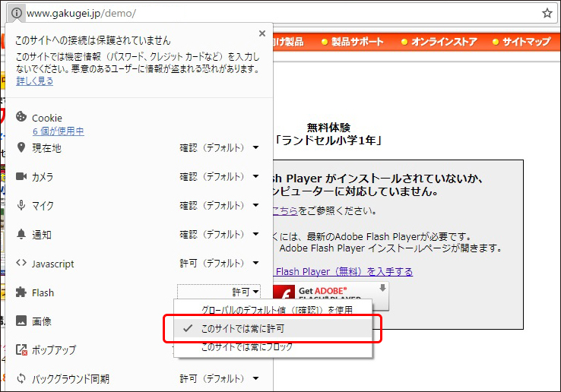This screenshot has height=392, width=561.
Task: Collapse the Flash 許可 dropdown
Action: (x=219, y=292)
